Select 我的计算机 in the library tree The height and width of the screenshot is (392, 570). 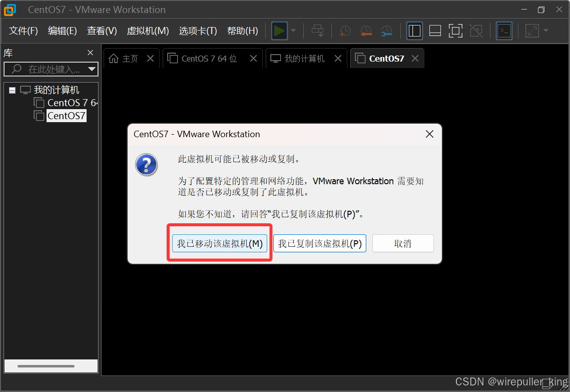coord(56,90)
